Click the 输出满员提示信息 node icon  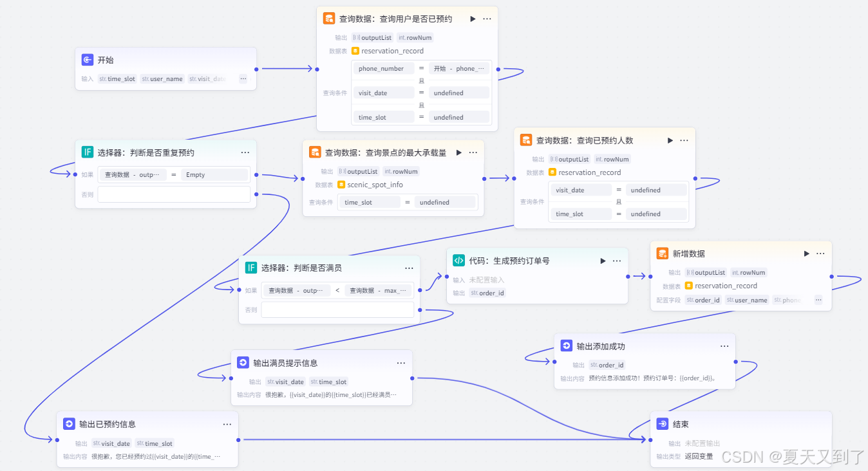pyautogui.click(x=243, y=362)
